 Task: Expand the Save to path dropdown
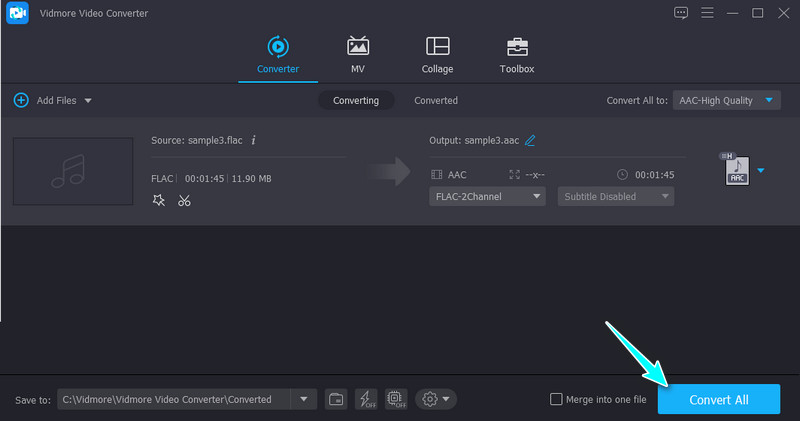303,399
